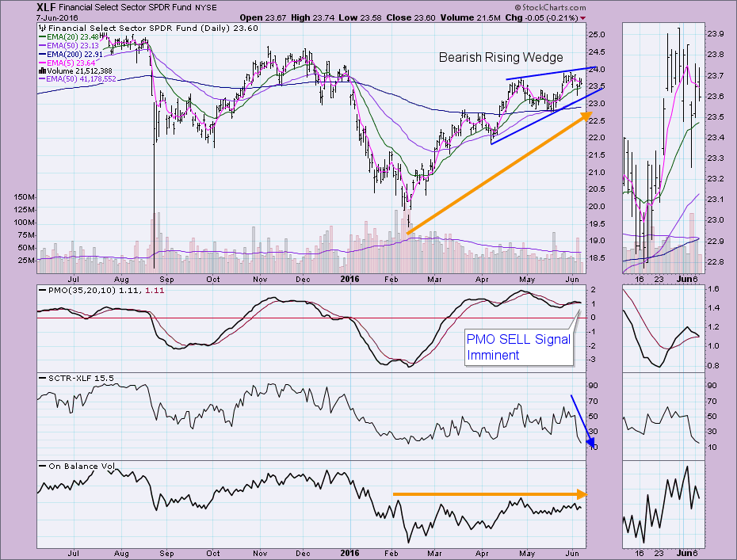The width and height of the screenshot is (737, 560).
Task: Click the 1.6 label on the zoom PMO axis
Action: point(713,289)
